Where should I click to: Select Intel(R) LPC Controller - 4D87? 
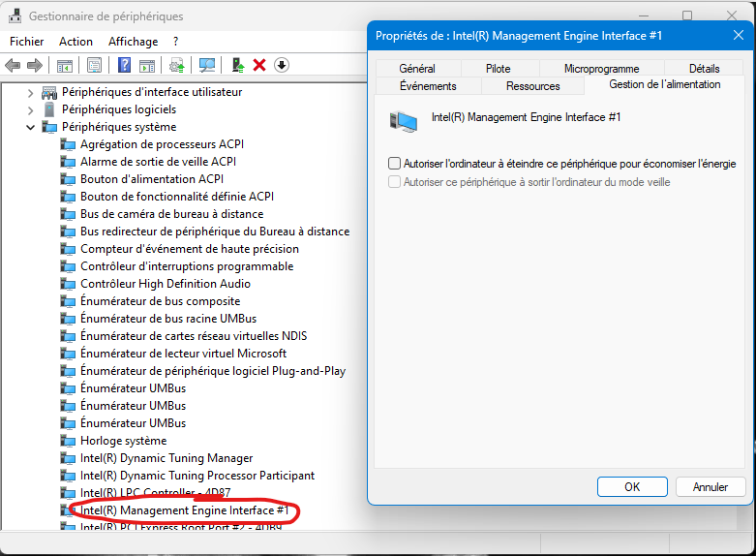[x=155, y=493]
